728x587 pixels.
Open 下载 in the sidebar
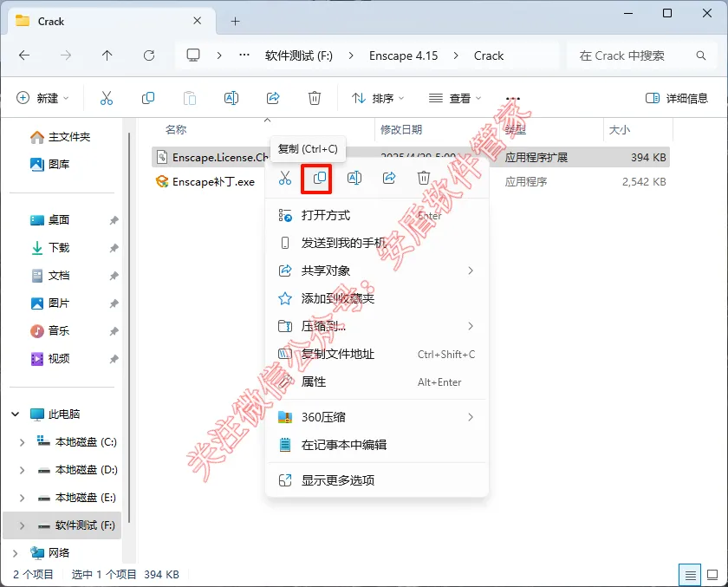(50, 247)
